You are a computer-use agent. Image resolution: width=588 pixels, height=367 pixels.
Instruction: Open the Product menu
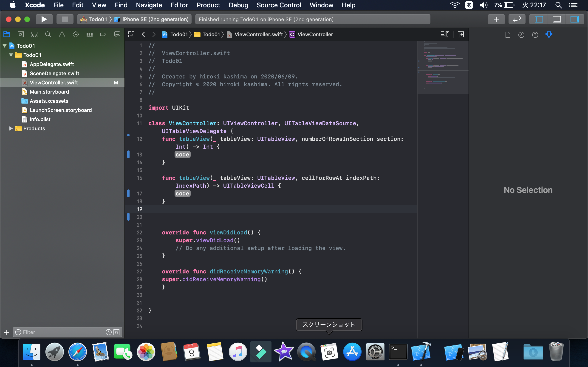[208, 5]
